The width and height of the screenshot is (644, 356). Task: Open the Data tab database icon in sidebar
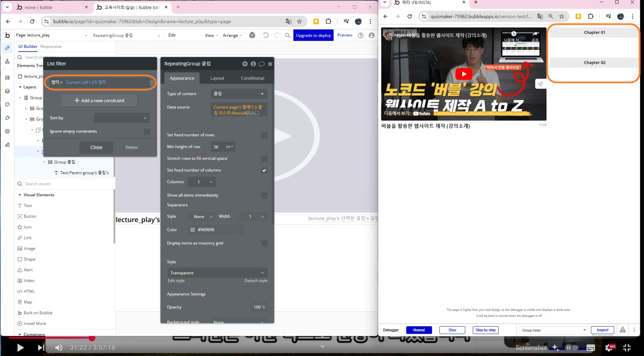point(7,91)
